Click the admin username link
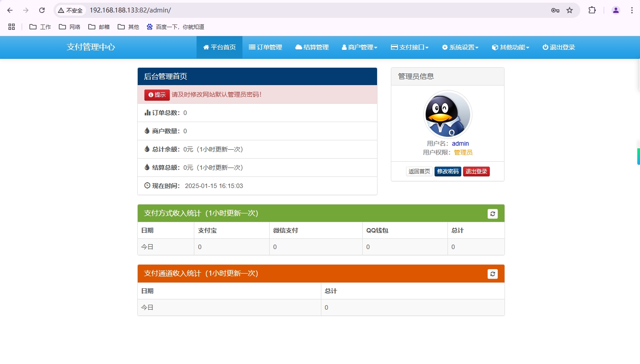This screenshot has width=640, height=364. point(460,143)
